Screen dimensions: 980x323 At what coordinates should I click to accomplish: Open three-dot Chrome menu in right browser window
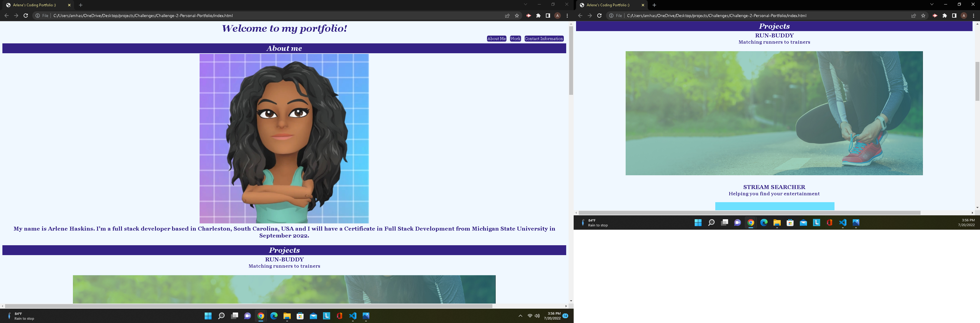coord(973,16)
